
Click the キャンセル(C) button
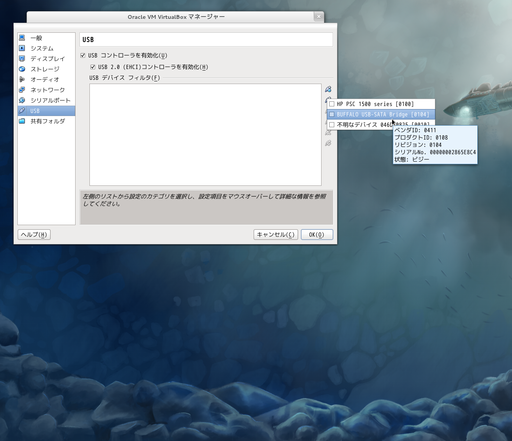tap(276, 234)
